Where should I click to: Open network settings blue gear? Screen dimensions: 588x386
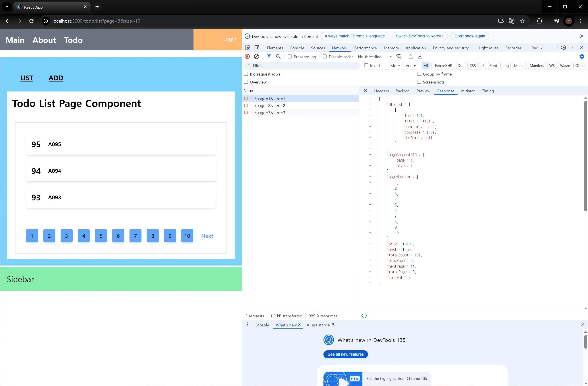tap(582, 57)
